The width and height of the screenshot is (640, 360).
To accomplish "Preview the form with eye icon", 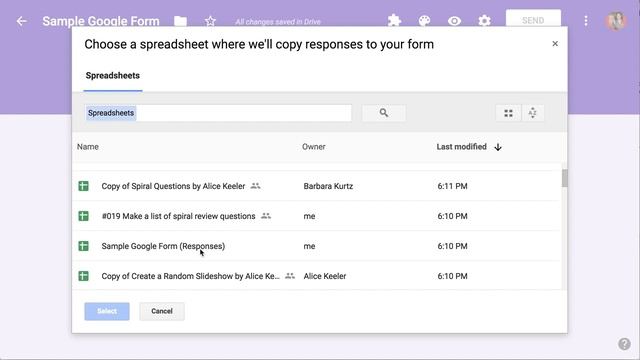I will [454, 20].
